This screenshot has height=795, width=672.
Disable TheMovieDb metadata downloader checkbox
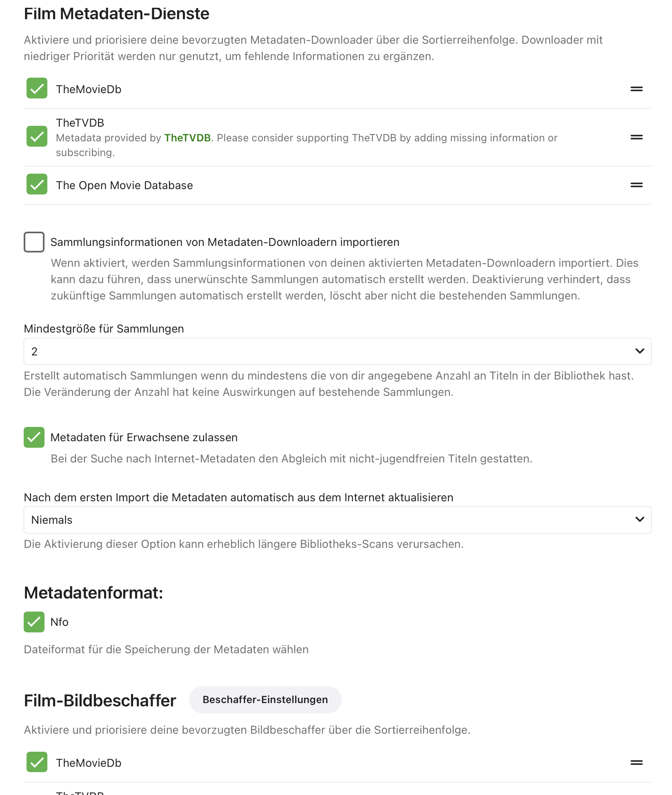click(37, 88)
